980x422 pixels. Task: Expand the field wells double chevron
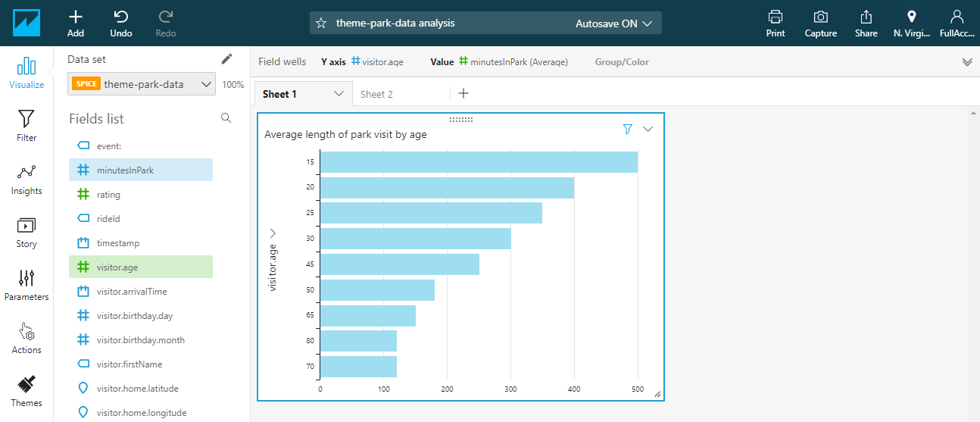(967, 62)
